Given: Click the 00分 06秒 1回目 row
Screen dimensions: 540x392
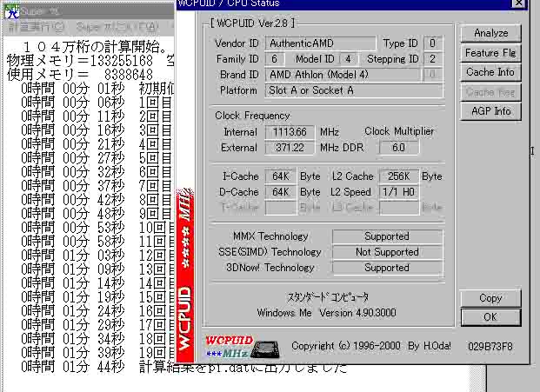Looking at the screenshot, I should click(x=97, y=103).
